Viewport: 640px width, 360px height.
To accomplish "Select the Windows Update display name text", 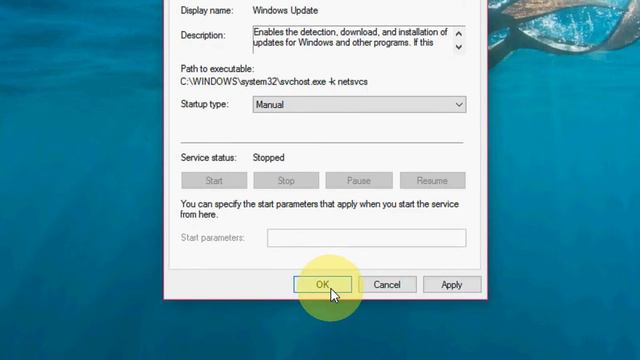I will [x=285, y=11].
